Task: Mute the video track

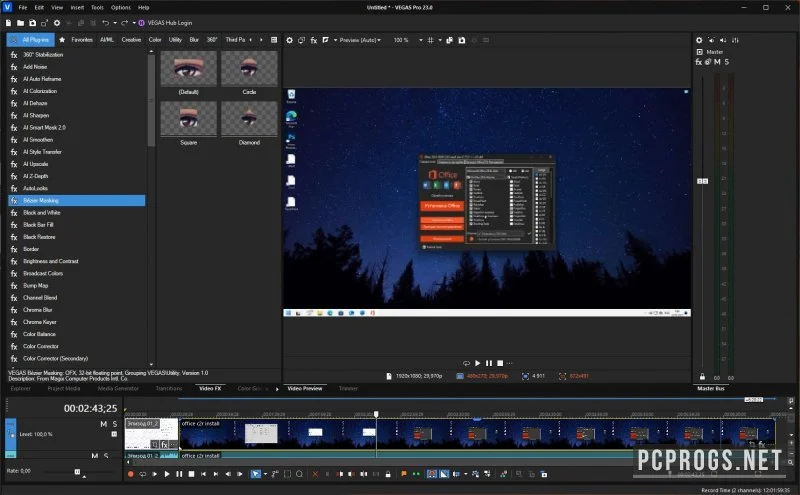Action: coord(104,424)
